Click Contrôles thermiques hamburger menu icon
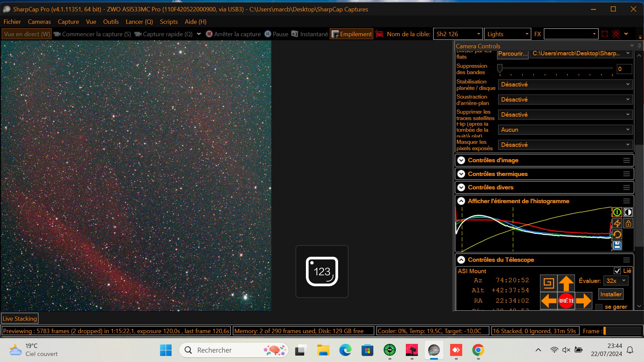Image resolution: width=644 pixels, height=362 pixels. coord(627,174)
